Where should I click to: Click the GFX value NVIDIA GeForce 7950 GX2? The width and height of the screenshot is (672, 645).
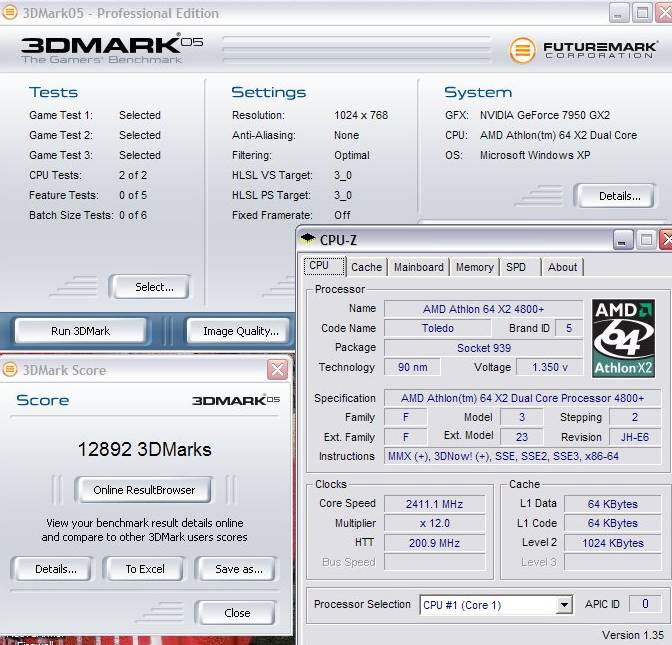(545, 115)
